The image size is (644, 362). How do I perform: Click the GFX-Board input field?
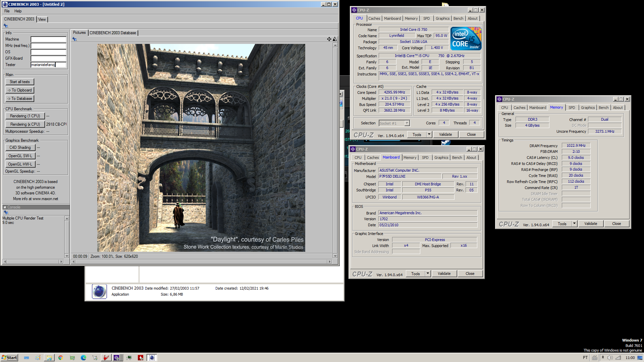tap(49, 58)
